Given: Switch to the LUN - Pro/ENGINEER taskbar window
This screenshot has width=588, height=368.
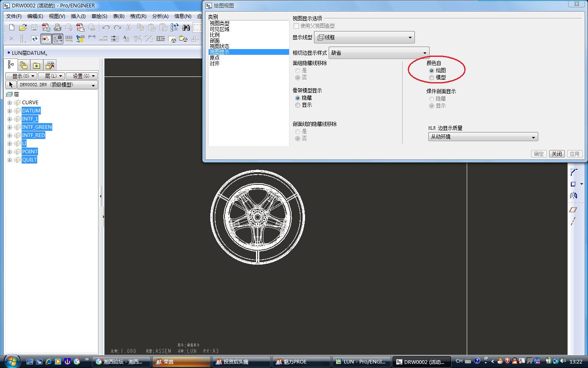Looking at the screenshot, I should pyautogui.click(x=361, y=361).
